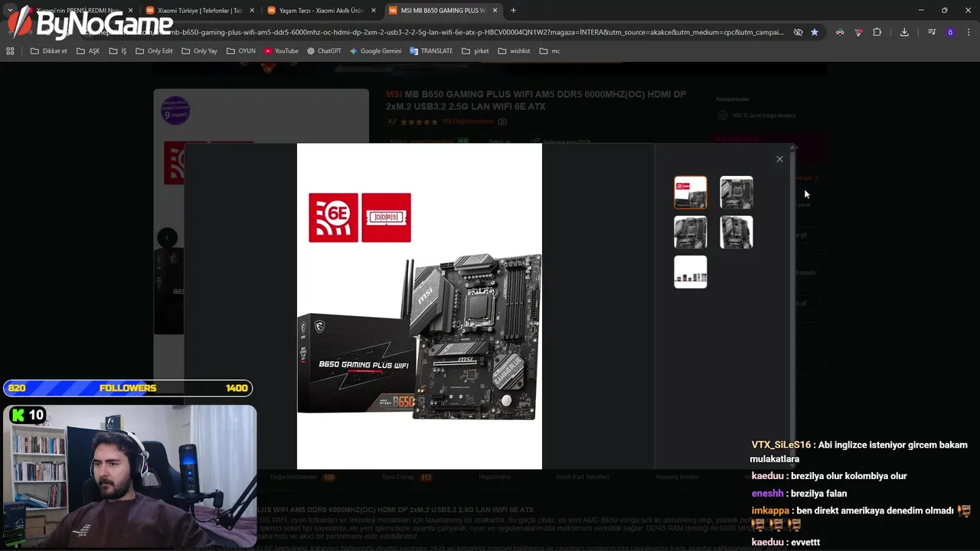Open the media controls toolbar icon
The height and width of the screenshot is (551, 980).
tap(932, 32)
